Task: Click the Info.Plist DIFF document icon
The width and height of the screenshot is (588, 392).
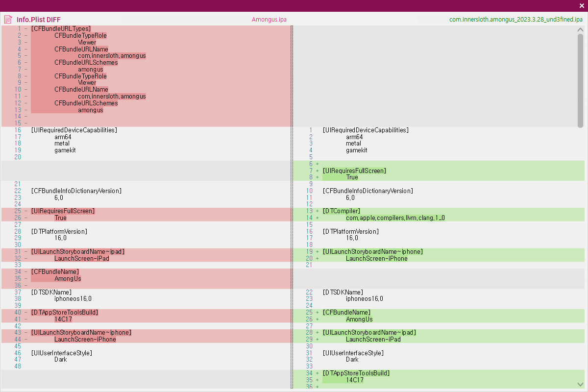Action: pyautogui.click(x=8, y=20)
